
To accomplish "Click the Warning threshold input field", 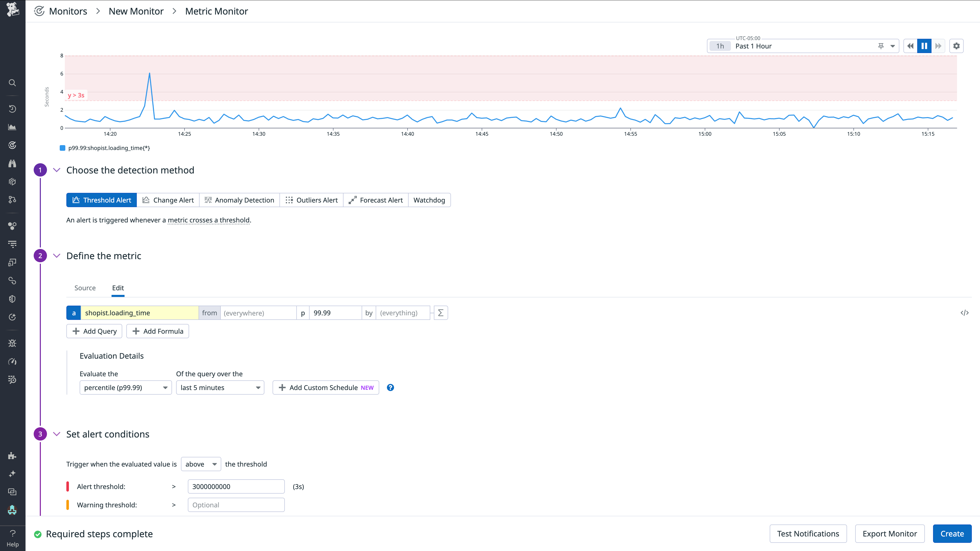I will tap(236, 505).
